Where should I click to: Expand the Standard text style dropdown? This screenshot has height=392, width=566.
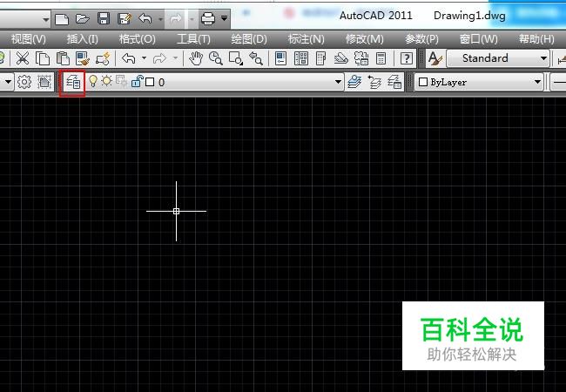[543, 58]
